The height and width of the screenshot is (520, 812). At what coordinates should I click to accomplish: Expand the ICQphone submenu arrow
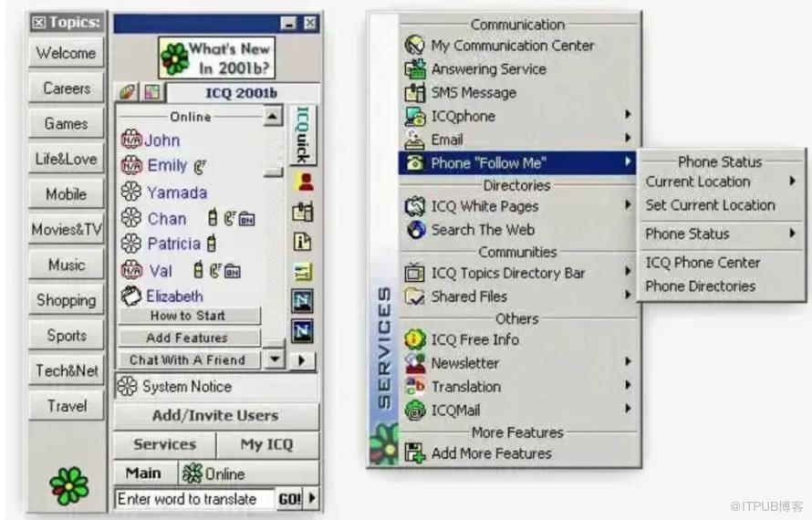[628, 114]
